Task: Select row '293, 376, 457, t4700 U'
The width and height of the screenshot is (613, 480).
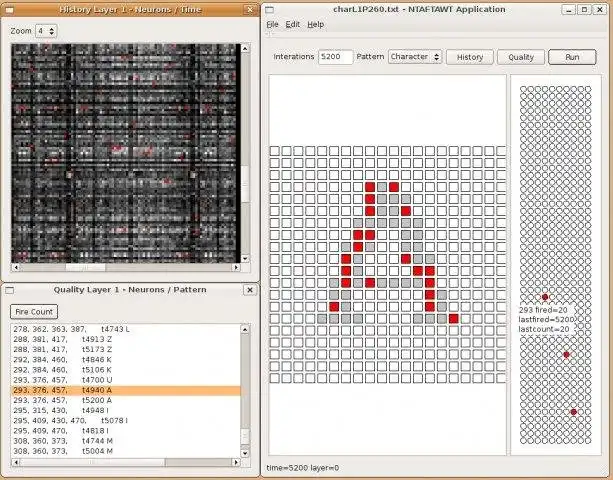Action: click(x=125, y=380)
